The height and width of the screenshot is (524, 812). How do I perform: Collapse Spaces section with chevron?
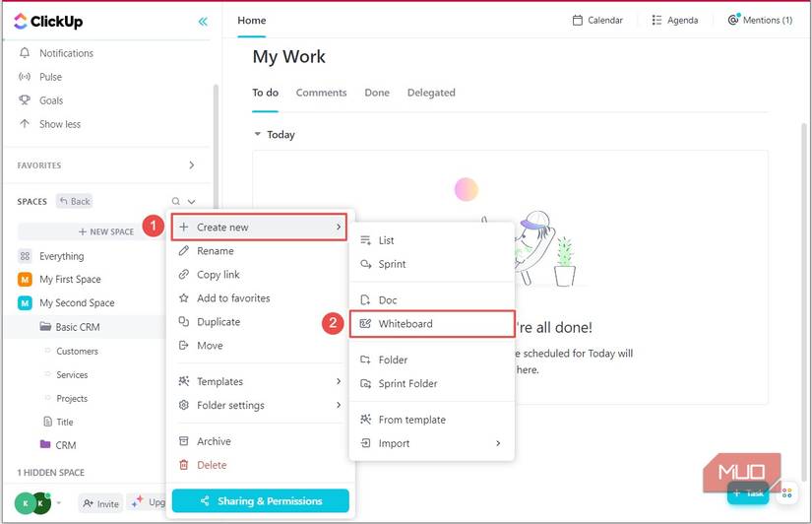coord(192,201)
